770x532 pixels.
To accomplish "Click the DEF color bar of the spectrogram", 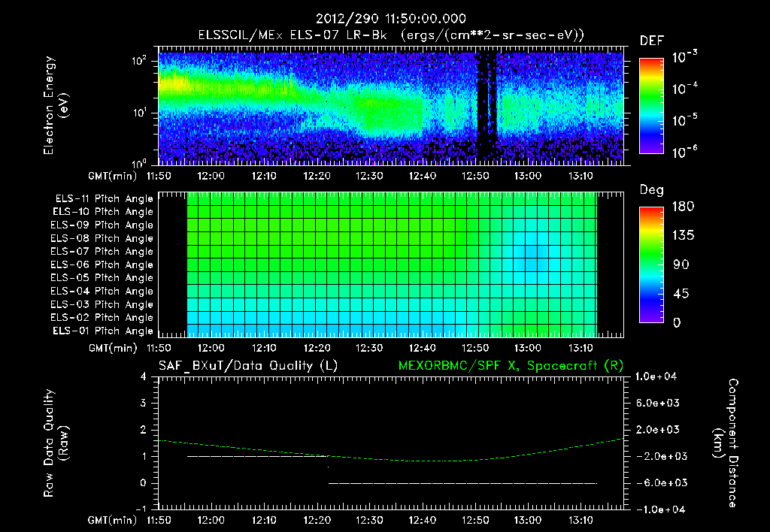I will tap(651, 105).
